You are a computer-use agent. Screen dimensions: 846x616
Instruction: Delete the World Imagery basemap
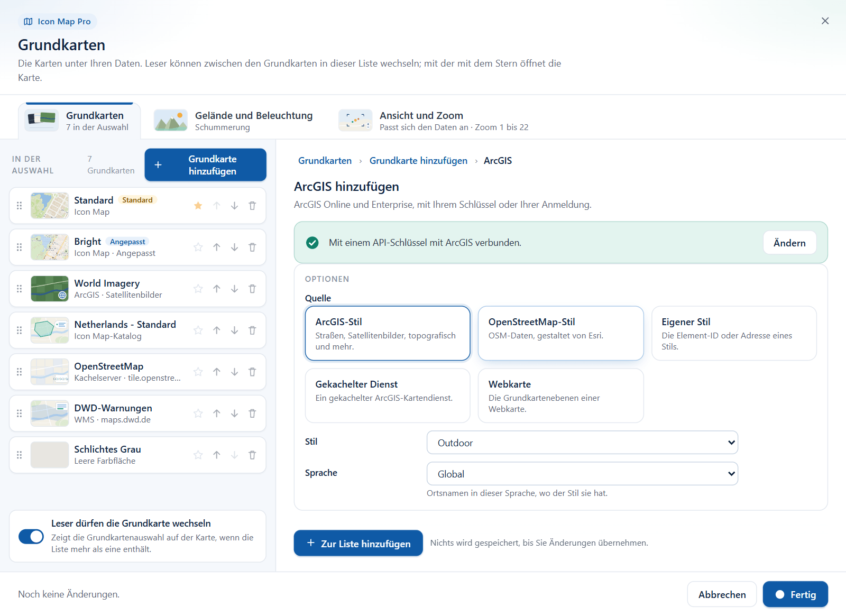pos(252,289)
